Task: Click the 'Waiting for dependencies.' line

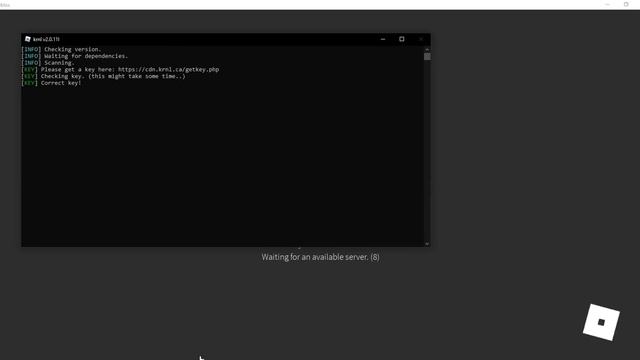Action: (x=75, y=56)
